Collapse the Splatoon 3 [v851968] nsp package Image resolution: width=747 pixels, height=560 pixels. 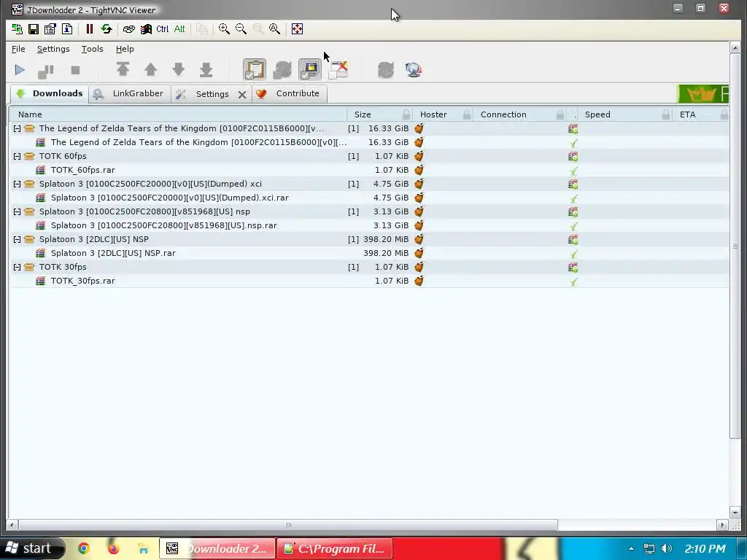[x=18, y=212]
